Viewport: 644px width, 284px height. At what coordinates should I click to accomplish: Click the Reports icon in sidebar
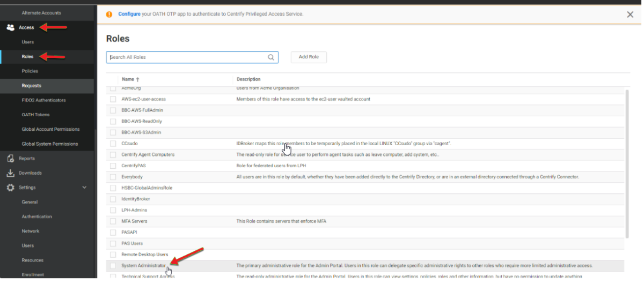coord(10,159)
